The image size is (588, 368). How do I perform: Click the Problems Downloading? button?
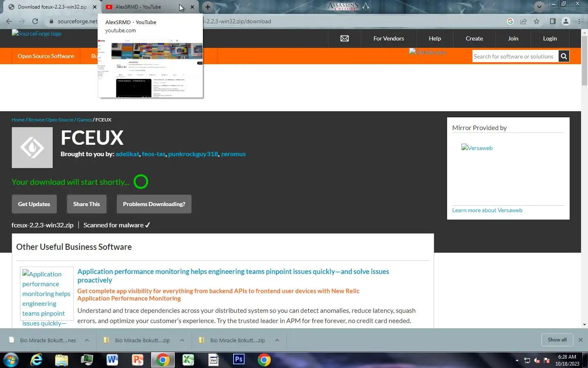coord(154,204)
